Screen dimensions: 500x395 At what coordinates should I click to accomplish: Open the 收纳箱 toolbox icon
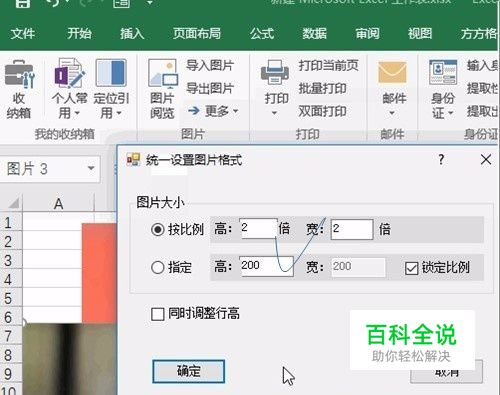[19, 75]
